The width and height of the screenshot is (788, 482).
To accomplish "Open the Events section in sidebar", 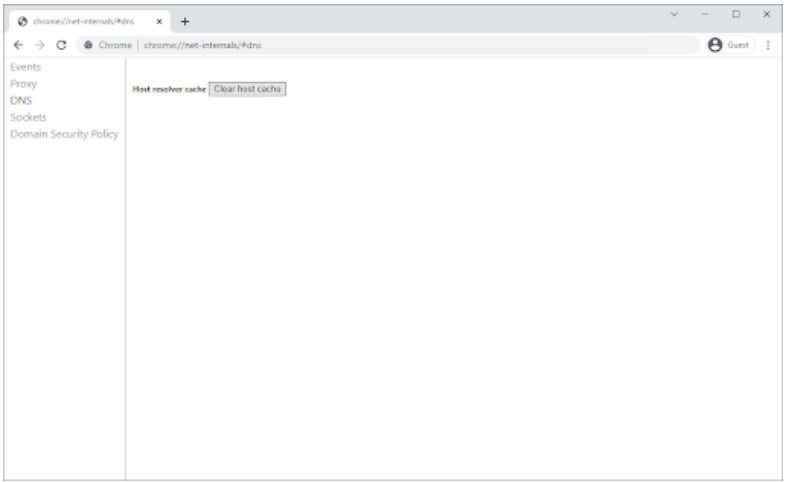I will click(x=25, y=67).
